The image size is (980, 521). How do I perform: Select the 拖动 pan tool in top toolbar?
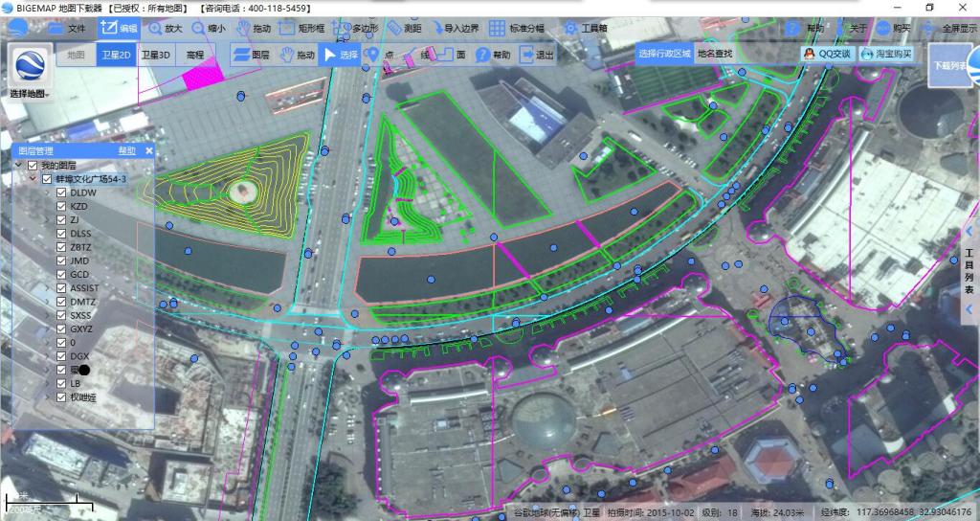tap(254, 28)
